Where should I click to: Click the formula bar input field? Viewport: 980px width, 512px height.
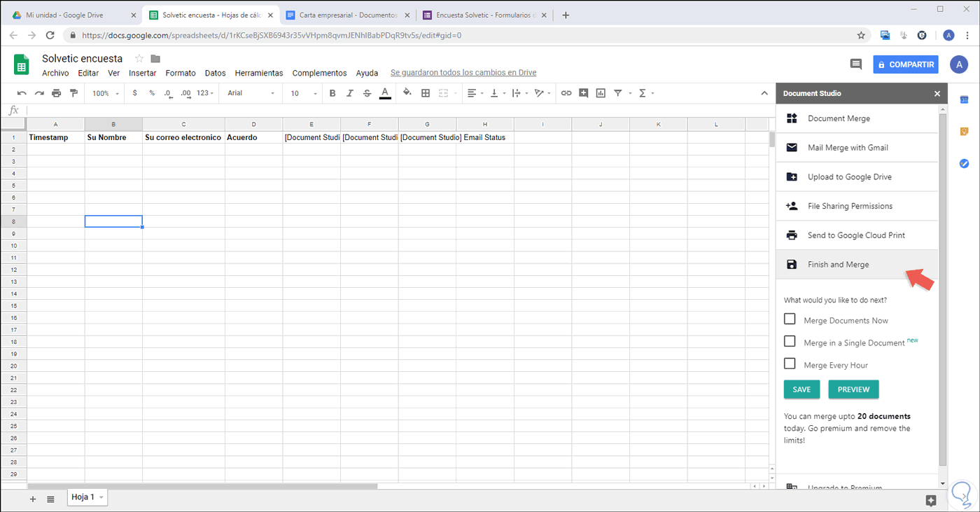399,110
